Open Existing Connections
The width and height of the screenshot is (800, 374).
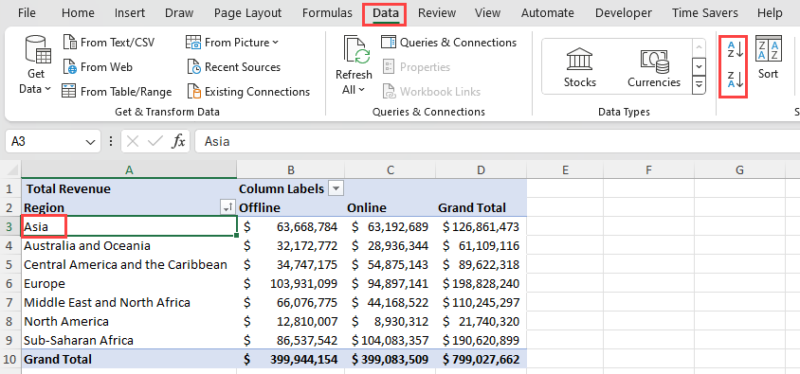point(248,92)
